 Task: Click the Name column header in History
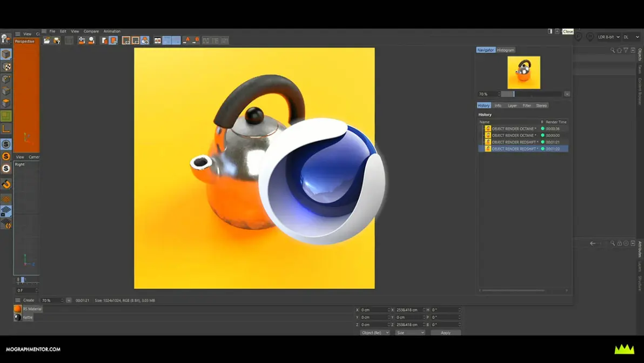[485, 122]
